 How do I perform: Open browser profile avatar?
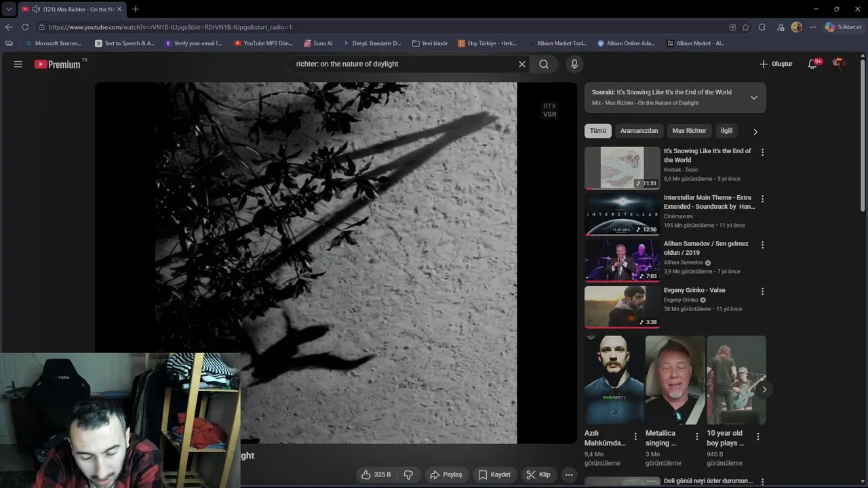(x=797, y=27)
